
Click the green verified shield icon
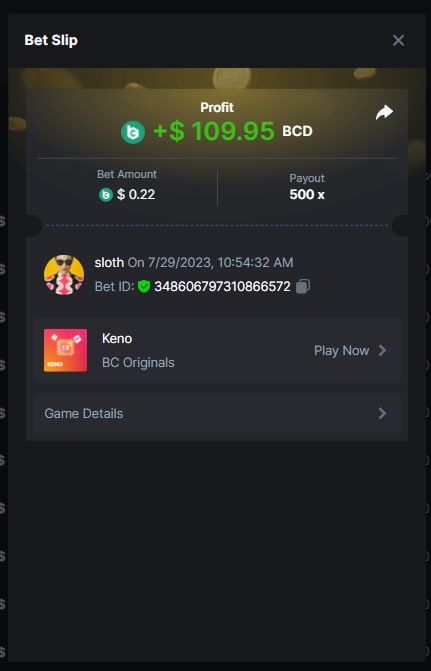[x=144, y=286]
